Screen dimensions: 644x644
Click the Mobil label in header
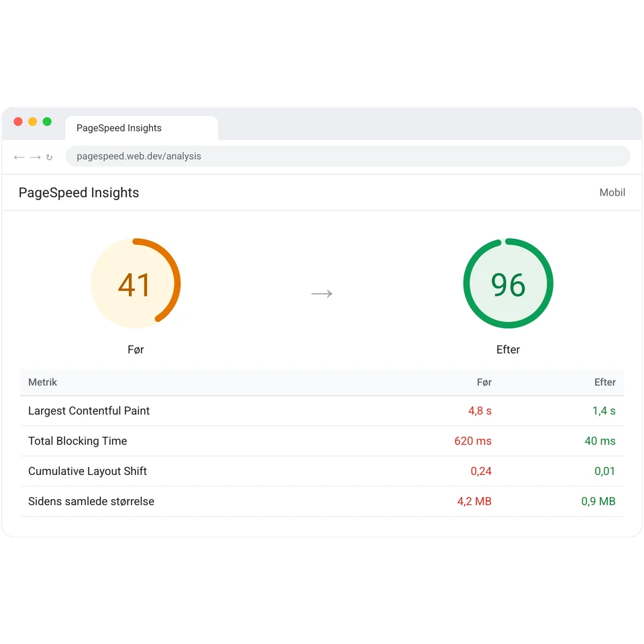coord(612,193)
